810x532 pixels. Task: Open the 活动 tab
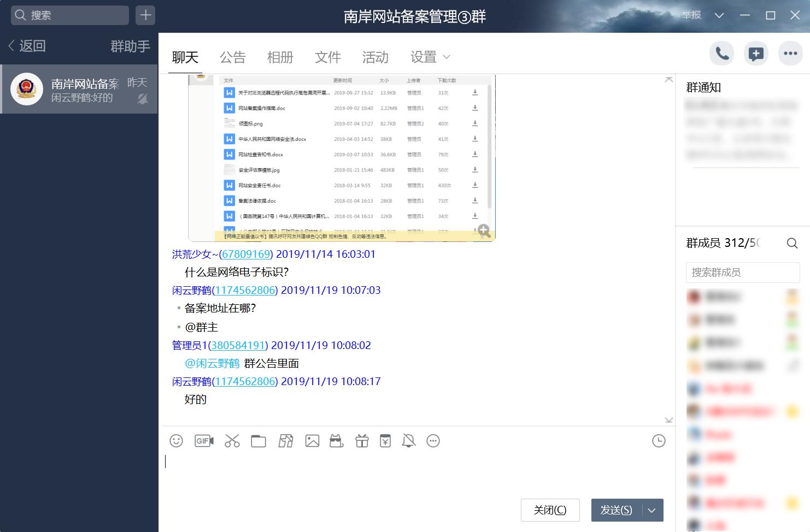pyautogui.click(x=375, y=57)
